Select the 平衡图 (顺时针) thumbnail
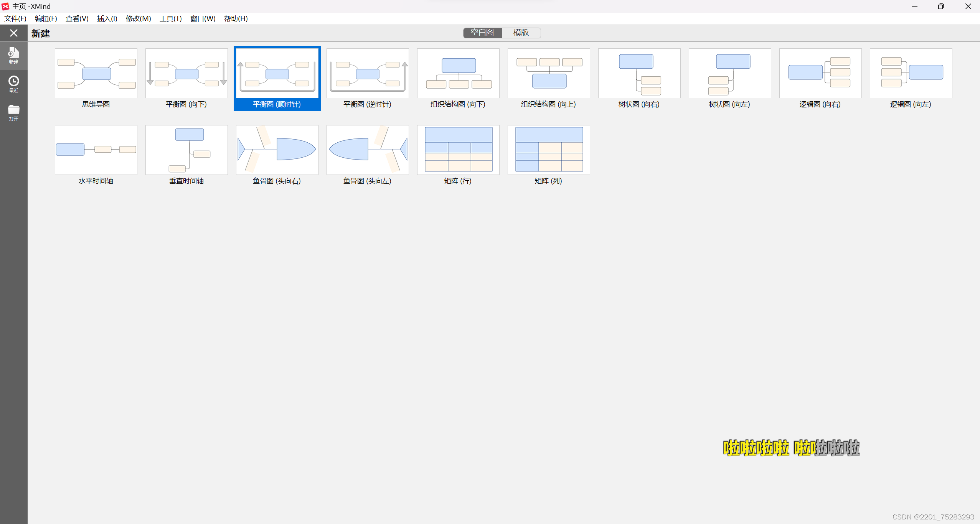 point(277,73)
